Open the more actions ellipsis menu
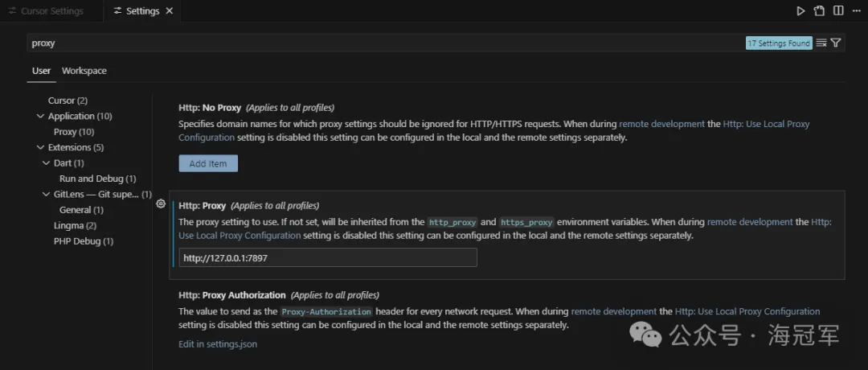Viewport: 868px width, 370px height. pyautogui.click(x=855, y=11)
